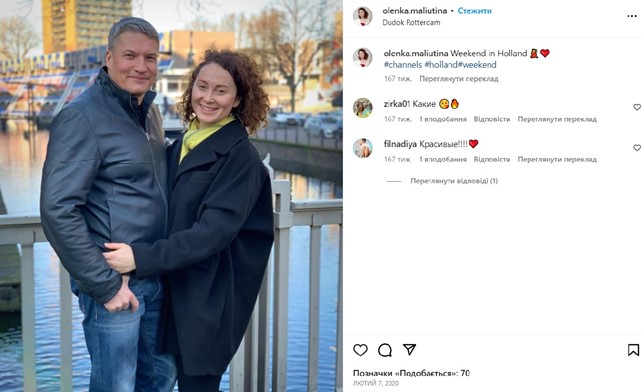The image size is (643, 392).
Task: Open the three-dot more options menu
Action: click(x=632, y=16)
